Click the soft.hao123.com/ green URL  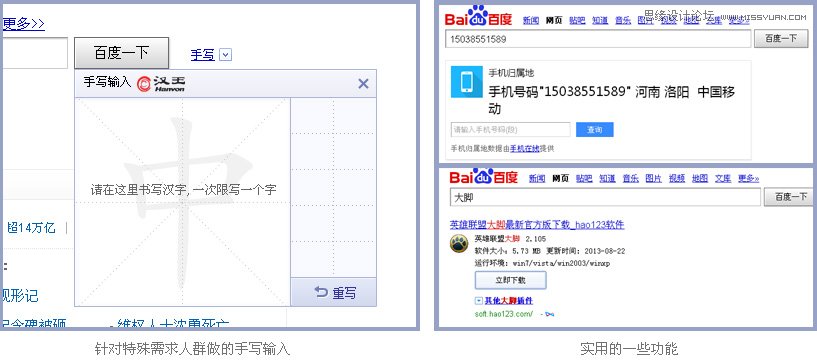coord(504,314)
